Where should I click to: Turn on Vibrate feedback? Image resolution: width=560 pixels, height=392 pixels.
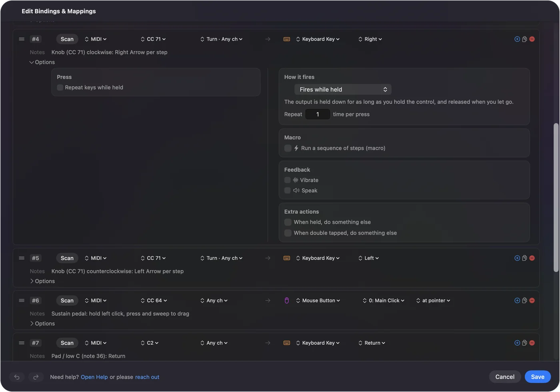288,180
